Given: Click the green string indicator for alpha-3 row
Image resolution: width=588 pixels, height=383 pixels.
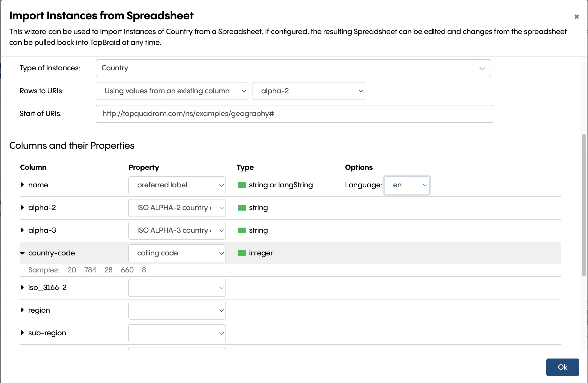Looking at the screenshot, I should pos(242,230).
